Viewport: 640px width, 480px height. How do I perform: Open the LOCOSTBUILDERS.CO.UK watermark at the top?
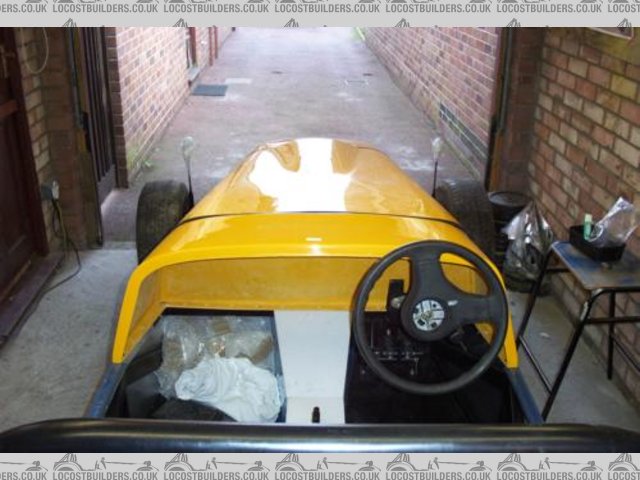pos(320,7)
